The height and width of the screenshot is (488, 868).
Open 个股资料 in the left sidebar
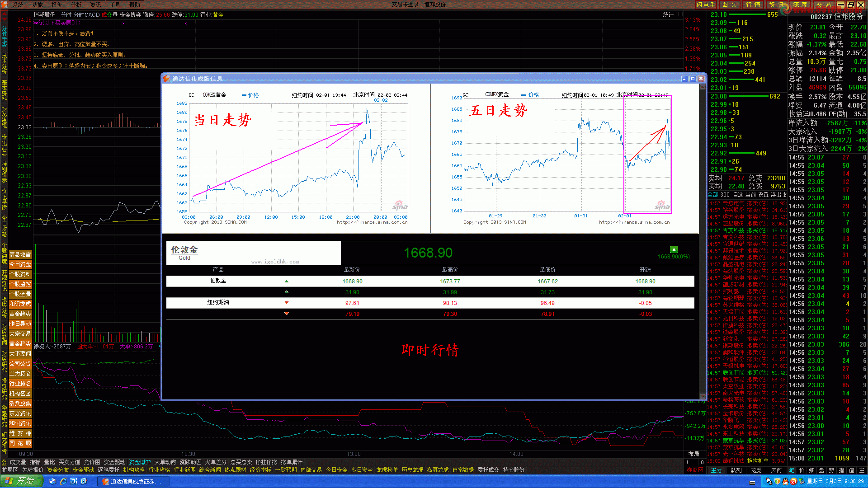[x=20, y=274]
